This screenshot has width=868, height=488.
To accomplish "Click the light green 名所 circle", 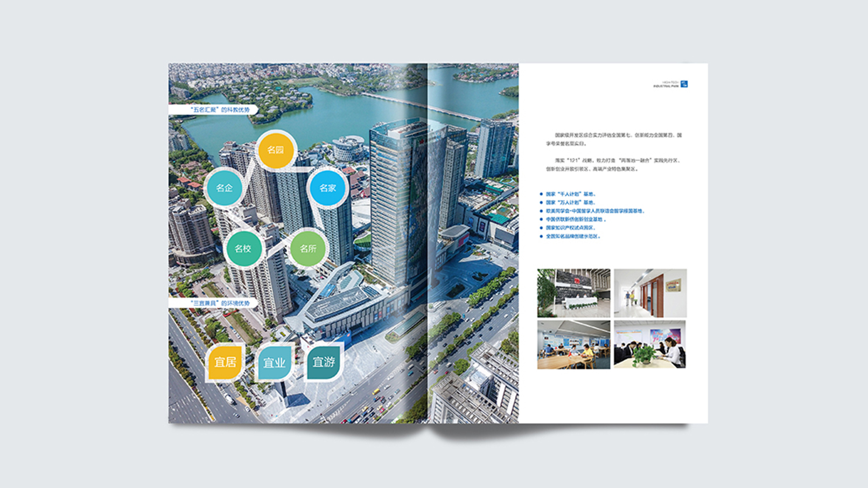I will [308, 249].
